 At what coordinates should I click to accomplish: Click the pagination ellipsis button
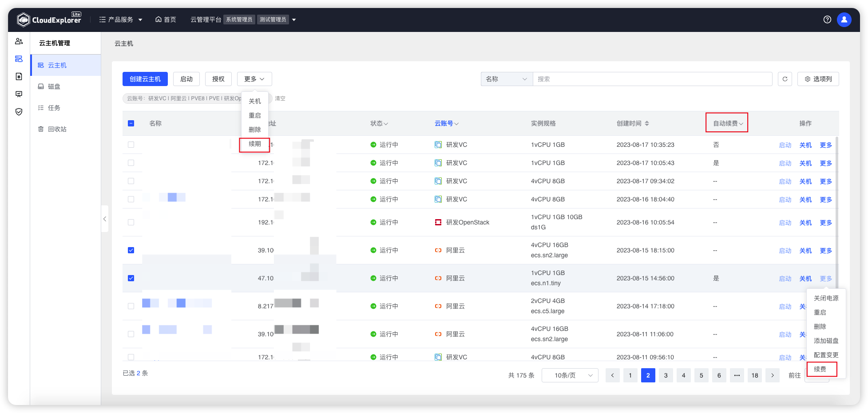click(737, 375)
